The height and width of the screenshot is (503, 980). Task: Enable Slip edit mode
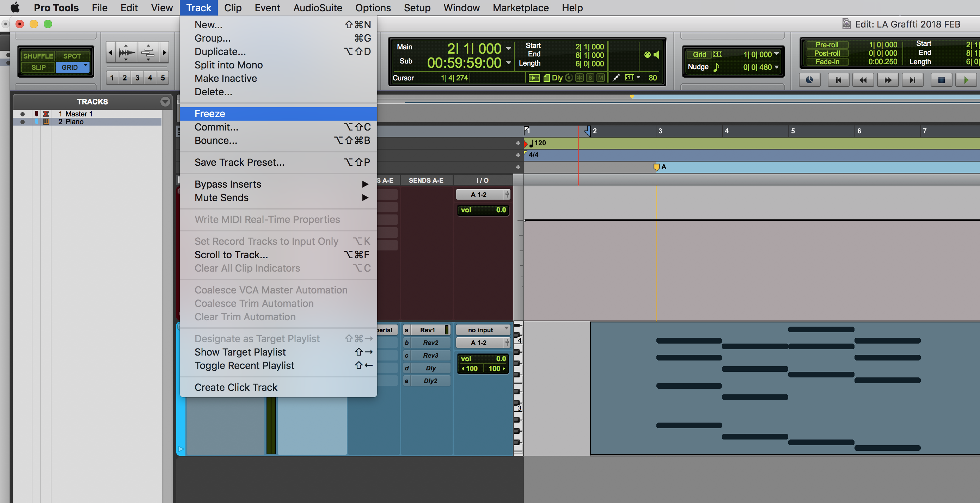[38, 67]
